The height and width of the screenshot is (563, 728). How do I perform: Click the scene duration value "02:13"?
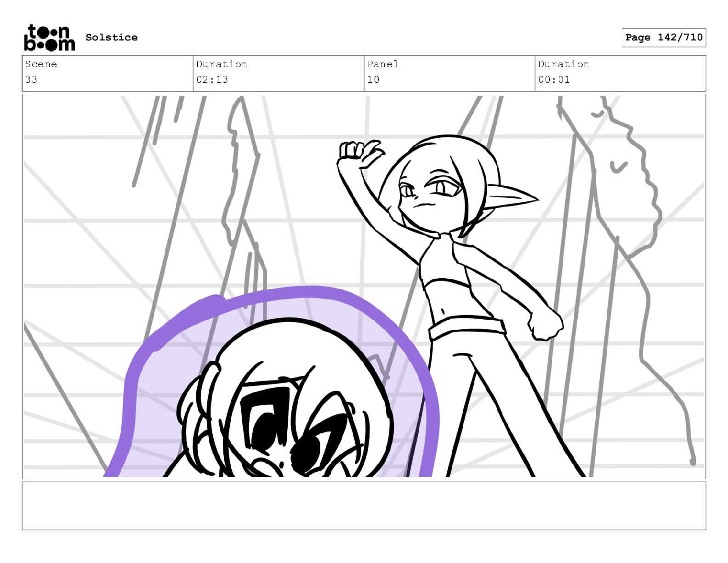pyautogui.click(x=212, y=80)
